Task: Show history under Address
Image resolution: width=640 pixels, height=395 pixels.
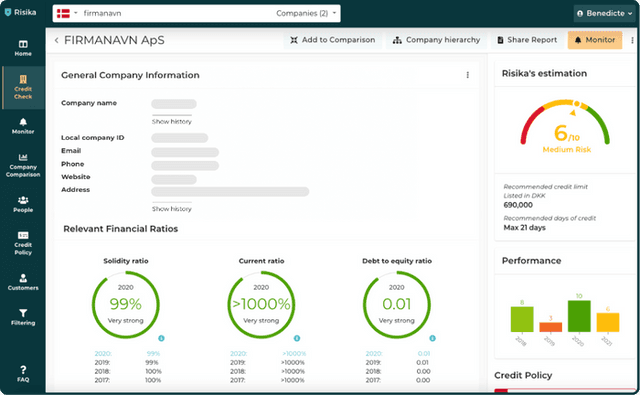Action: tap(172, 209)
